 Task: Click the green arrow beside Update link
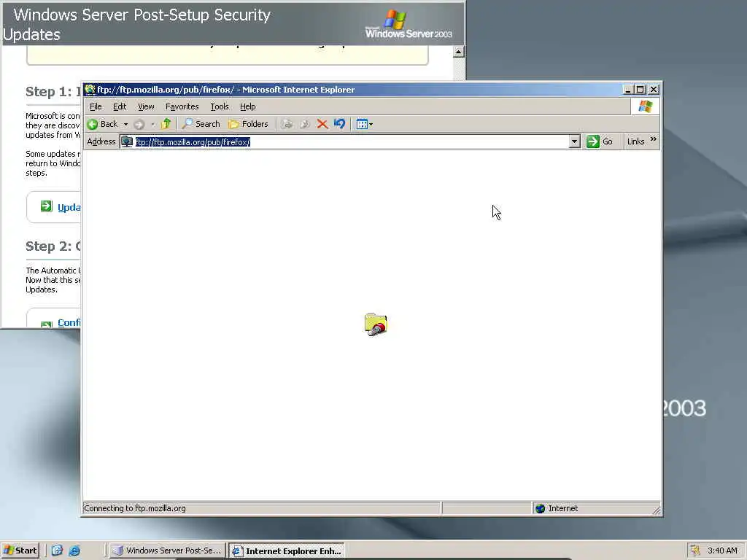point(46,206)
